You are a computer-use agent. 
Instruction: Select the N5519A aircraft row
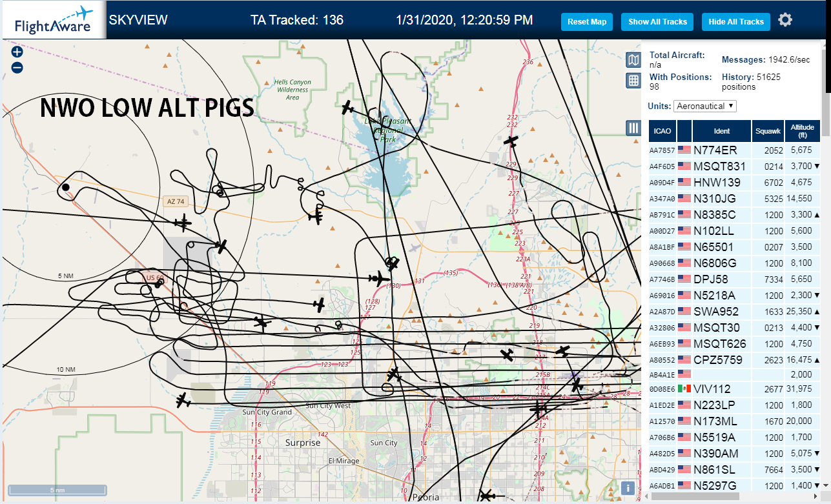735,438
